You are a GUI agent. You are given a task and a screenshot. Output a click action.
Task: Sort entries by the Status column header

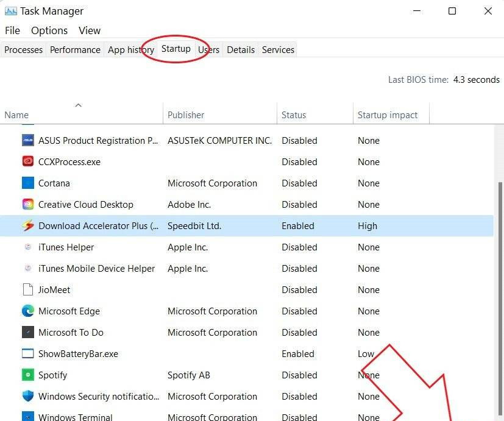[293, 115]
